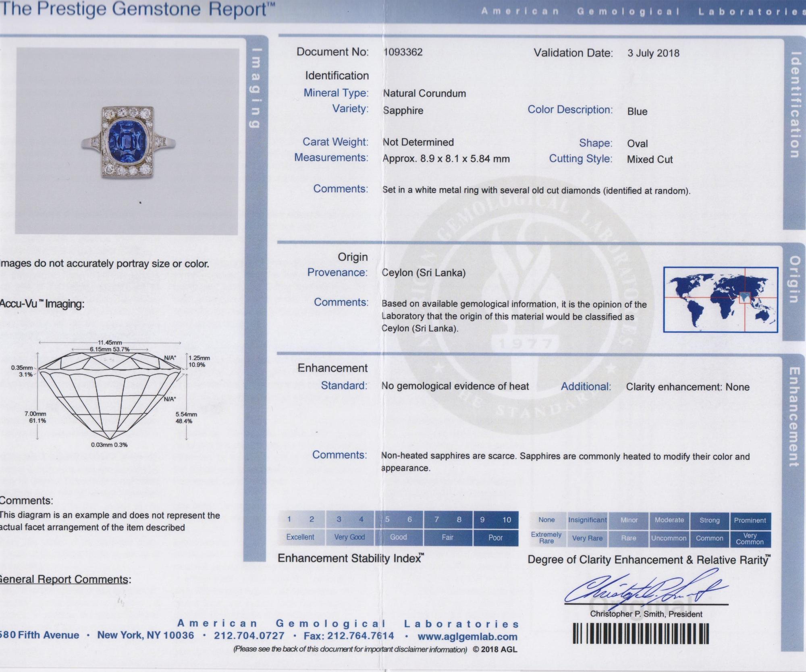Click the Extremely Rare rarity cell

tap(546, 538)
